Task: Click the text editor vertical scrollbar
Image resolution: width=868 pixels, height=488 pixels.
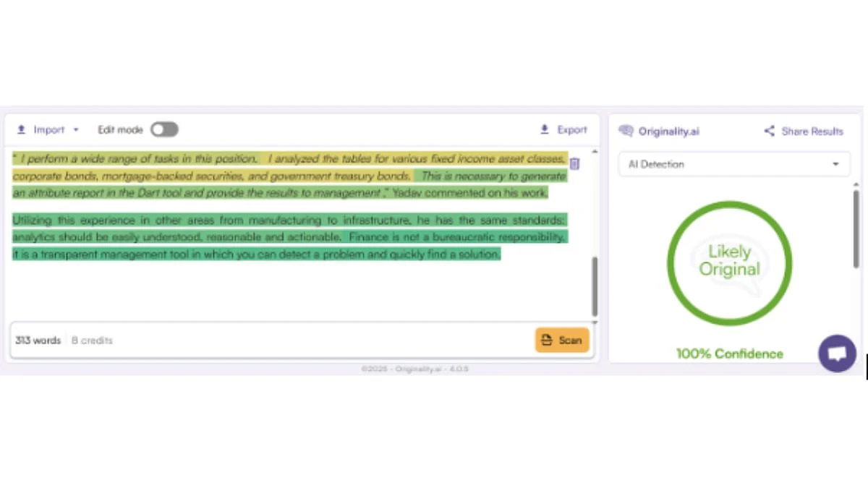Action: pyautogui.click(x=595, y=286)
